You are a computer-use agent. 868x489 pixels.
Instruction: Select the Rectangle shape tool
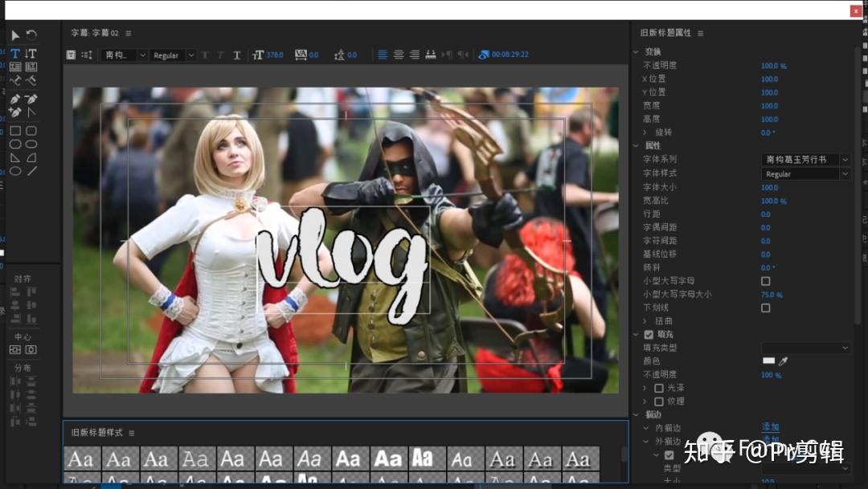15,131
